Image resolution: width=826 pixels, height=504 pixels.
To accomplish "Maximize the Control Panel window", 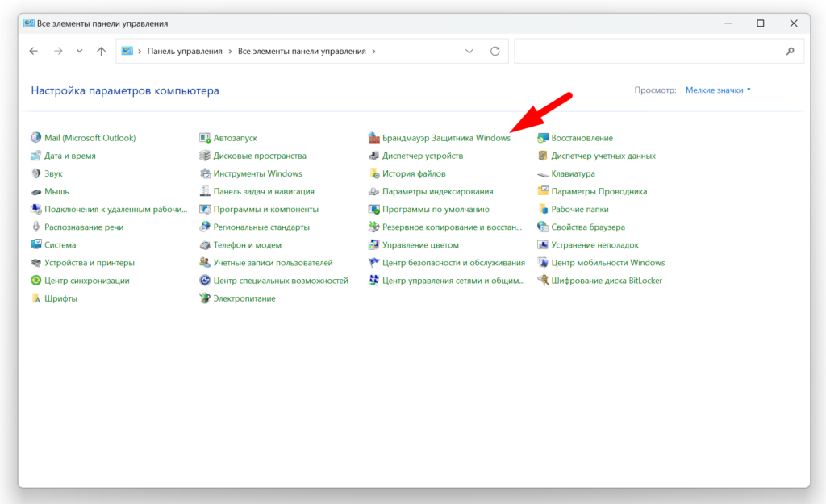I will pyautogui.click(x=760, y=23).
